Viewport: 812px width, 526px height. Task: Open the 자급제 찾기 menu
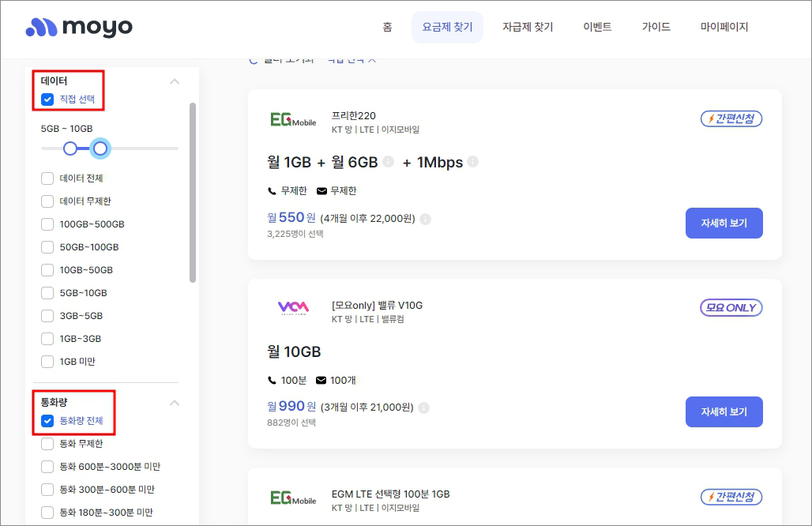coord(528,27)
